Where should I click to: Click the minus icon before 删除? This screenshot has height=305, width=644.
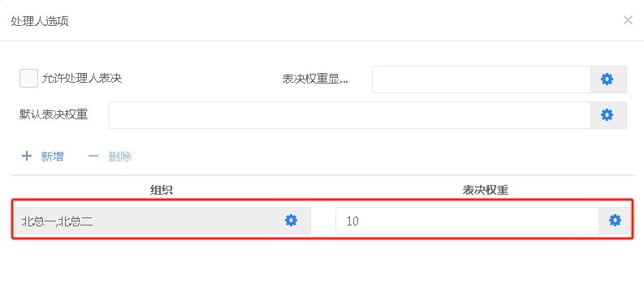point(93,156)
